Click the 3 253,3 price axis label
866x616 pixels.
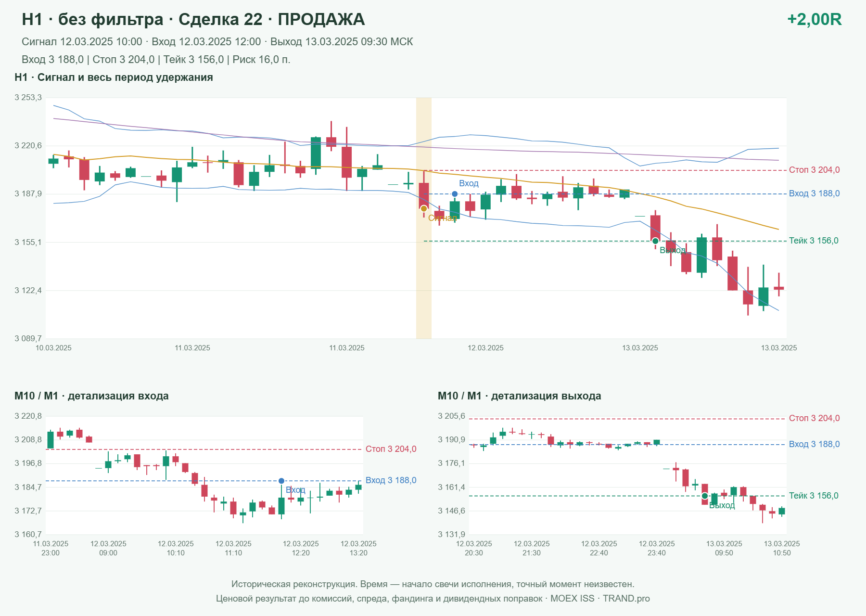point(28,98)
